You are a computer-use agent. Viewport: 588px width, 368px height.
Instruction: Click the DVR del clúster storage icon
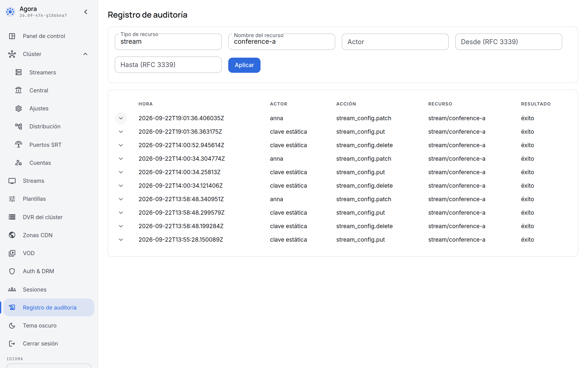tap(12, 217)
